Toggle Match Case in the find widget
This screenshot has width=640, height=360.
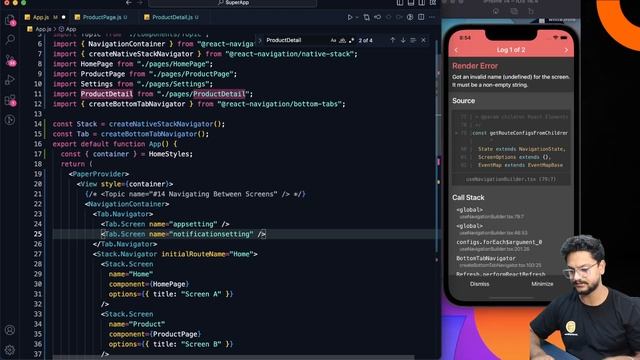pyautogui.click(x=333, y=40)
